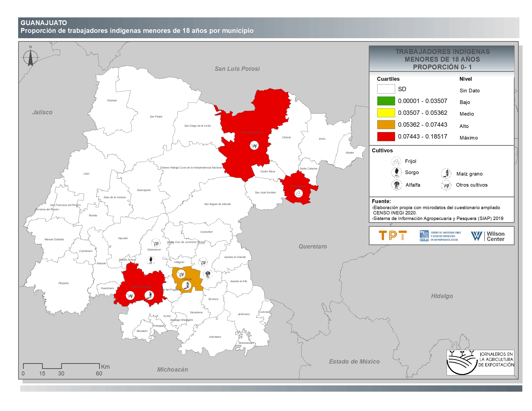Click the green Bajo legend swatch
Viewport: 532px width, 411px height.
[386, 101]
